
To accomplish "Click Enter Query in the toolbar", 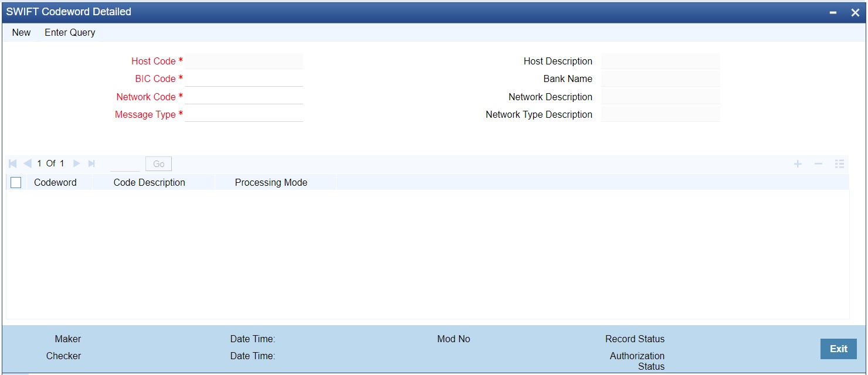I will pyautogui.click(x=70, y=33).
